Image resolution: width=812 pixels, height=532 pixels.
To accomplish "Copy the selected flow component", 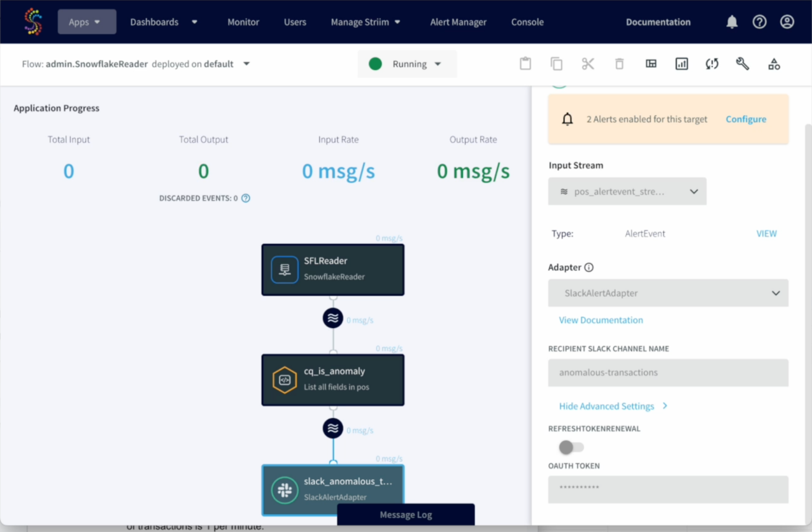I will pos(556,63).
